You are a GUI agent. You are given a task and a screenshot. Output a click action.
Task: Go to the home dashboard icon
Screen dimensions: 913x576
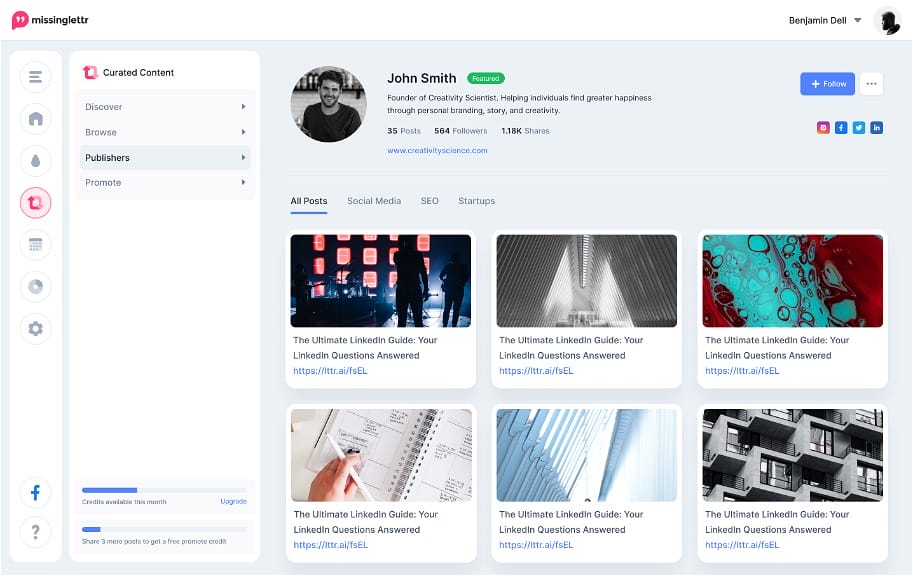[x=36, y=119]
